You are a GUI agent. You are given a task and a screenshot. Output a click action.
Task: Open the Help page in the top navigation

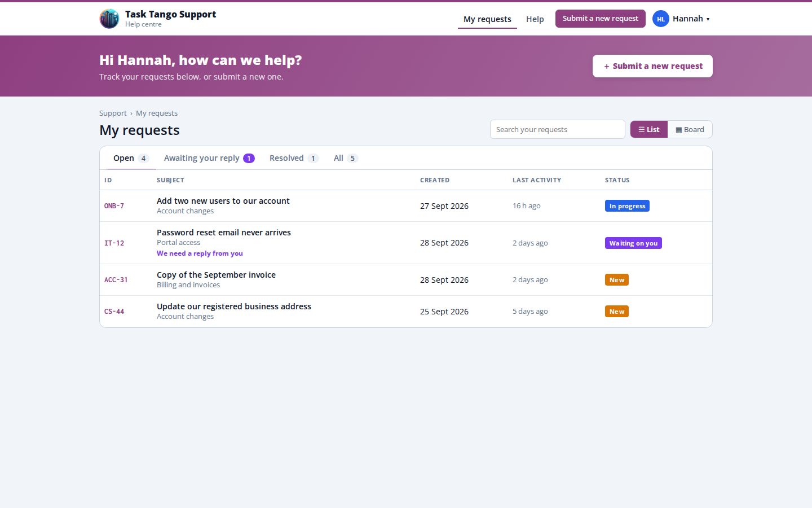pos(535,19)
